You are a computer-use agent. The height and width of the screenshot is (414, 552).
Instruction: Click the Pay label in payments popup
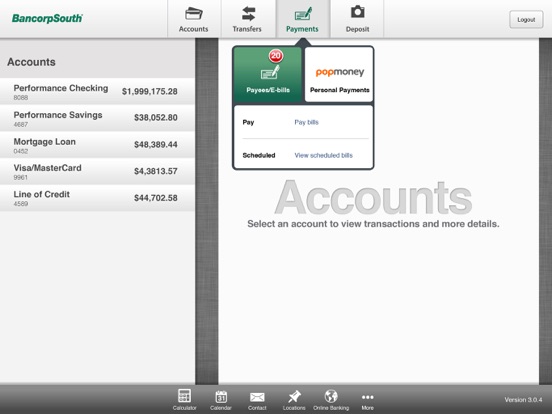point(248,122)
